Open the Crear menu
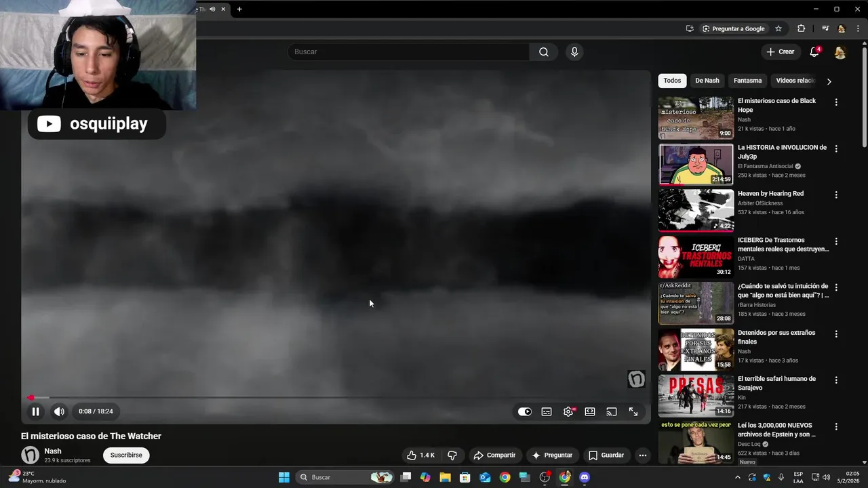Viewport: 868px width, 488px height. coord(780,52)
